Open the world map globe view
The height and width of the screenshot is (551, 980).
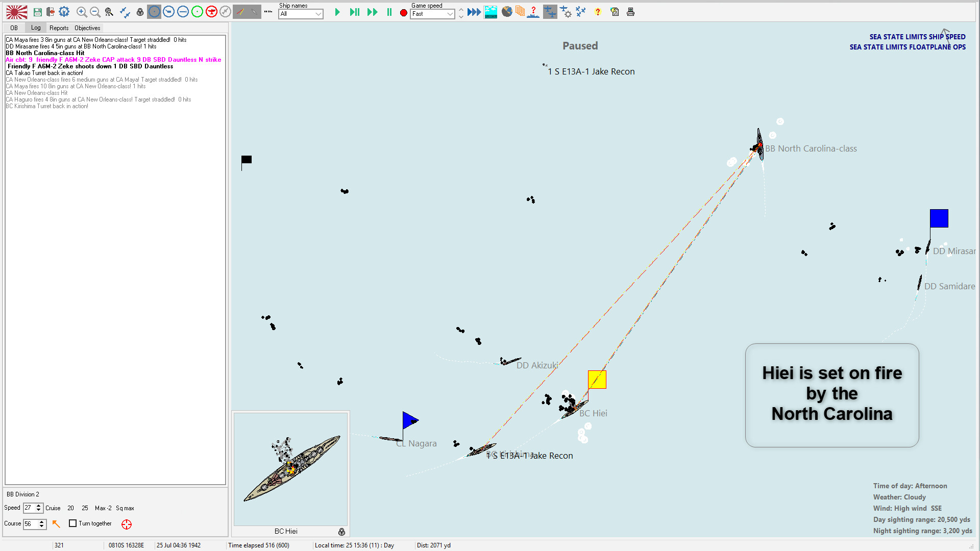507,12
